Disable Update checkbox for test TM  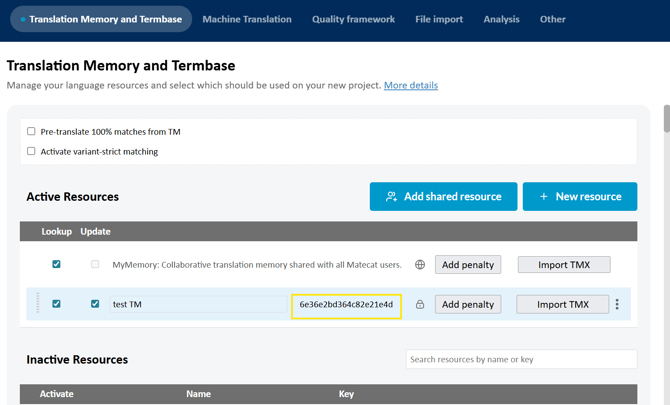(95, 304)
